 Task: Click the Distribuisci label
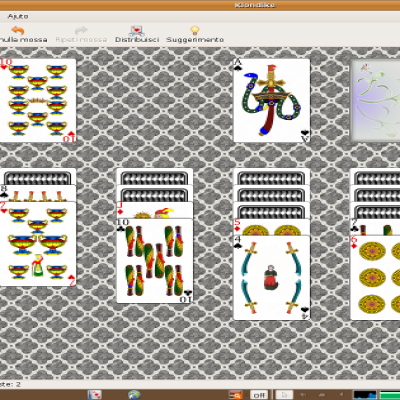point(137,40)
